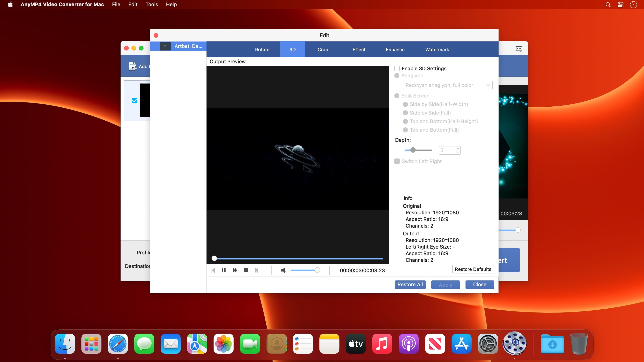Screen dimensions: 644x362
Task: Jump to the previous frame icon
Action: pos(213,270)
